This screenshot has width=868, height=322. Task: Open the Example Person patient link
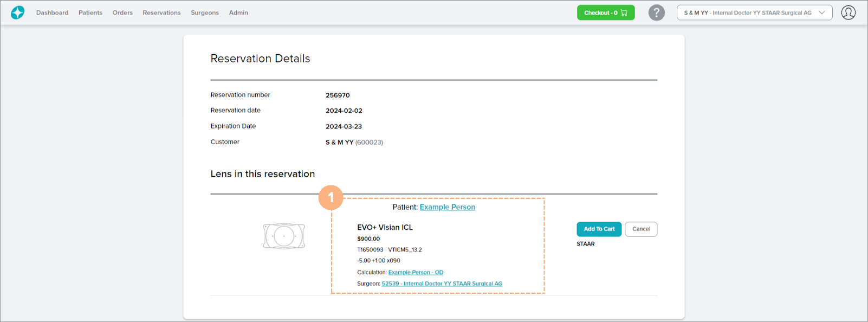click(447, 207)
